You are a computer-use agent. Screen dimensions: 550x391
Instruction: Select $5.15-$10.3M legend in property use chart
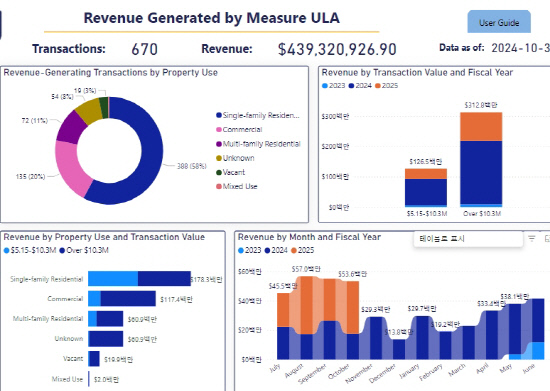click(x=30, y=250)
